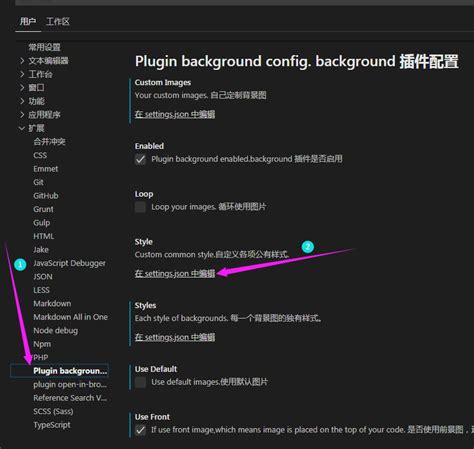
Task: Select TypeScript in the extensions list
Action: (x=52, y=425)
